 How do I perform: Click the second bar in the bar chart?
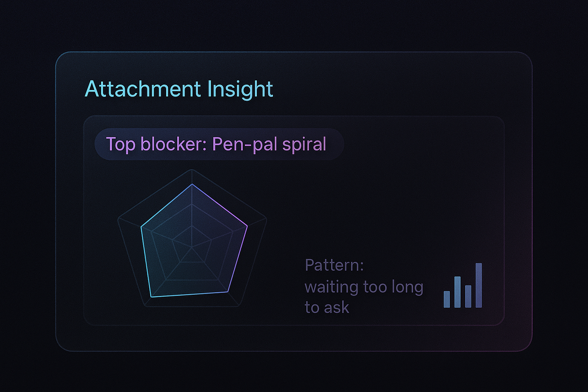457,292
